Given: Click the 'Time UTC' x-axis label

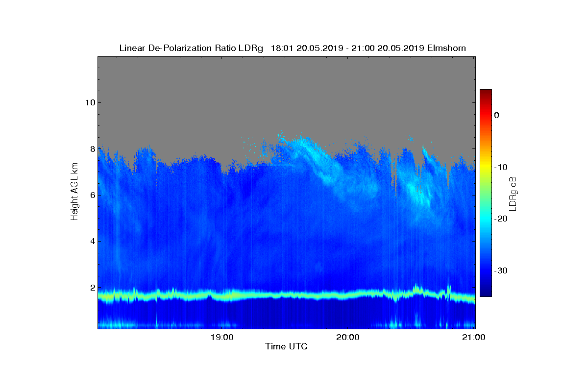Looking at the screenshot, I should pos(286,346).
